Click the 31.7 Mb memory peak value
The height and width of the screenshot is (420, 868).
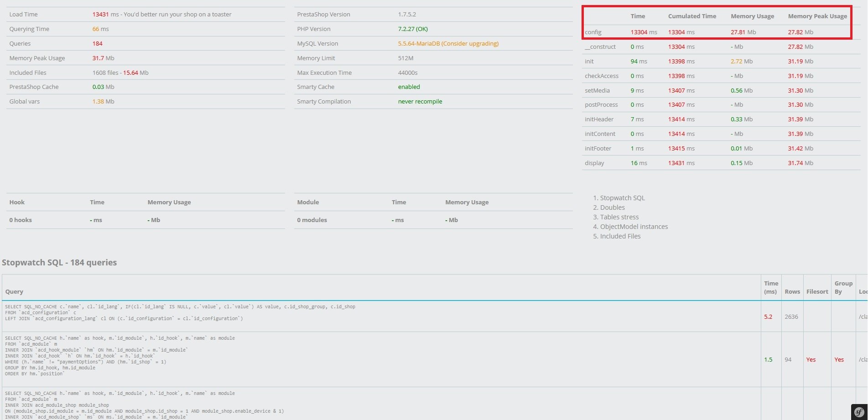pyautogui.click(x=103, y=58)
